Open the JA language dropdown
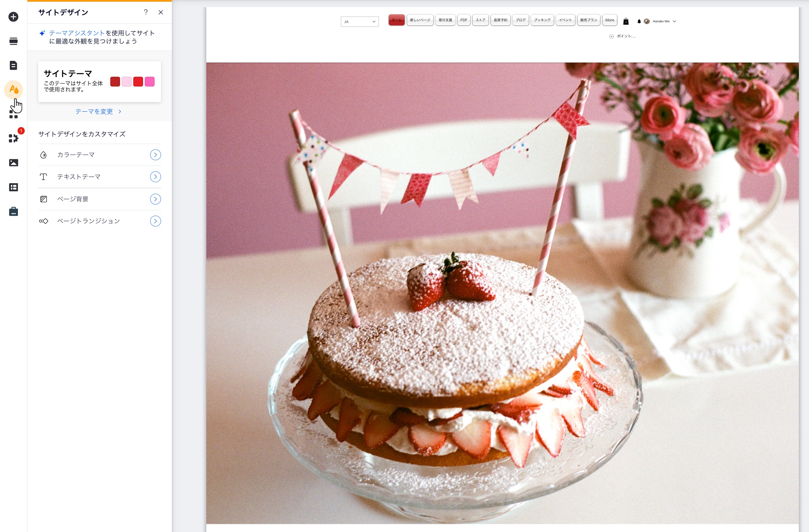This screenshot has height=532, width=809. (x=360, y=21)
